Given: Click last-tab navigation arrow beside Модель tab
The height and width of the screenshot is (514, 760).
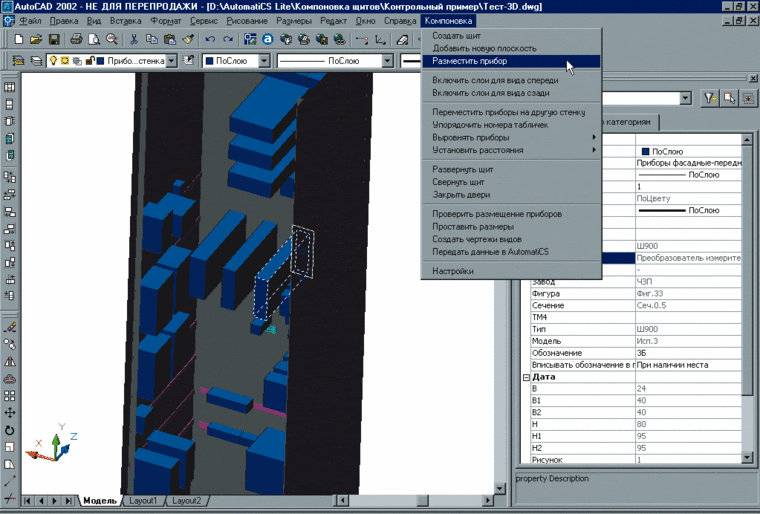Looking at the screenshot, I should click(x=68, y=500).
